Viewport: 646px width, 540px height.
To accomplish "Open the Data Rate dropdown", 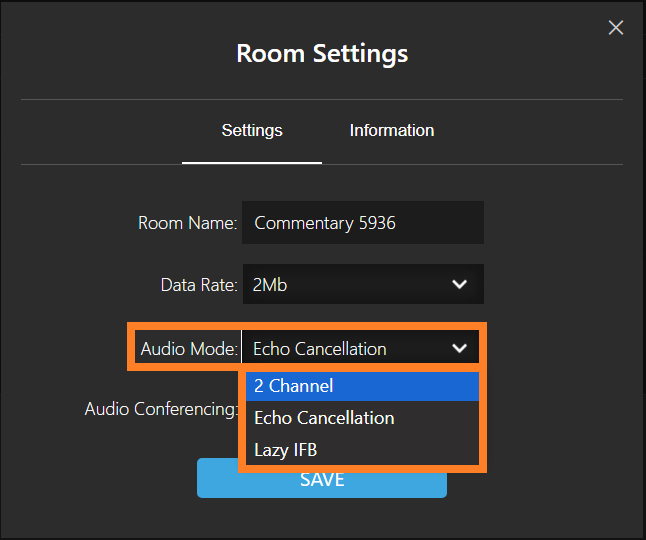I will click(362, 285).
